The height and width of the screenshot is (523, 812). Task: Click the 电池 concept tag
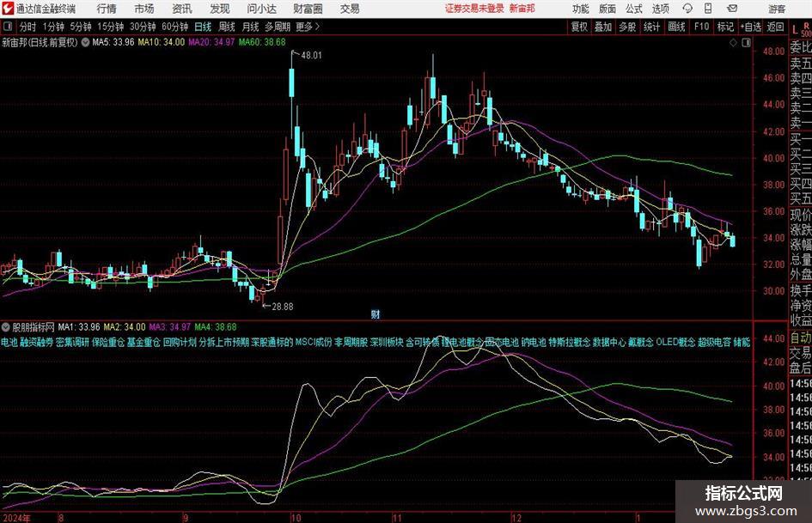[x=9, y=342]
